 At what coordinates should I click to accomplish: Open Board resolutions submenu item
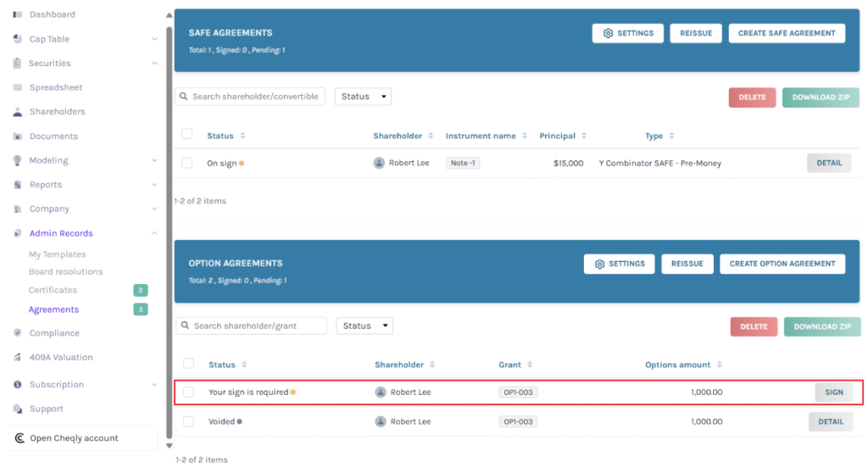66,272
